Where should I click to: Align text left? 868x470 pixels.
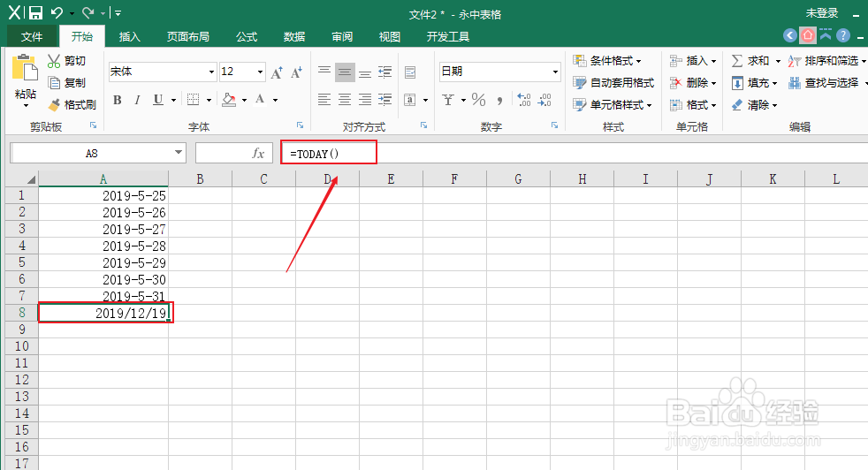324,100
